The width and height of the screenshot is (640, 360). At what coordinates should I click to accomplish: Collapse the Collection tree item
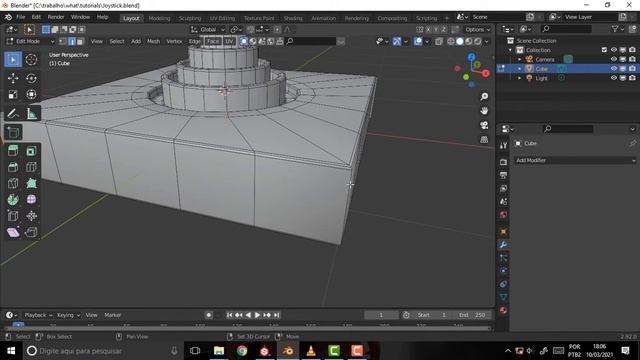click(510, 50)
